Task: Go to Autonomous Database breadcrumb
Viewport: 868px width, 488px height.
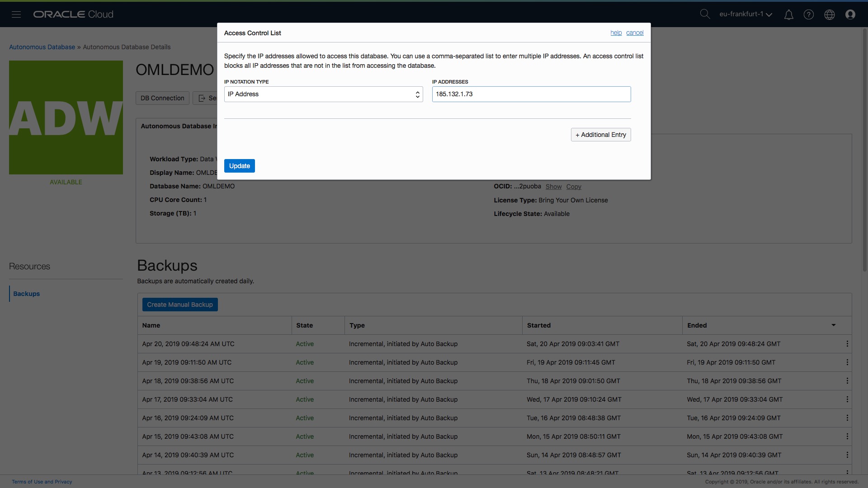Action: (42, 47)
